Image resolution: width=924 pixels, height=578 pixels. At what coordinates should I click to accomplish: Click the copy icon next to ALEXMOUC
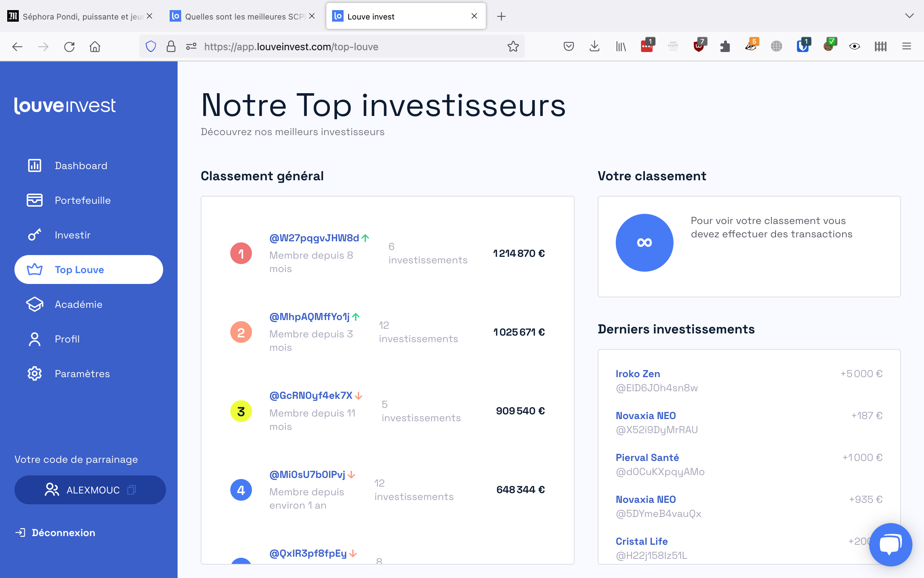(x=132, y=490)
